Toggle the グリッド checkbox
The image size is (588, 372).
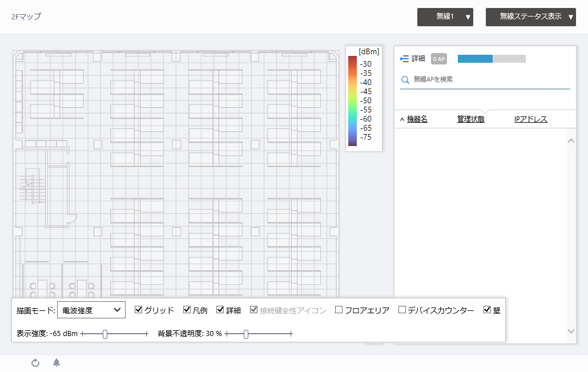[138, 309]
